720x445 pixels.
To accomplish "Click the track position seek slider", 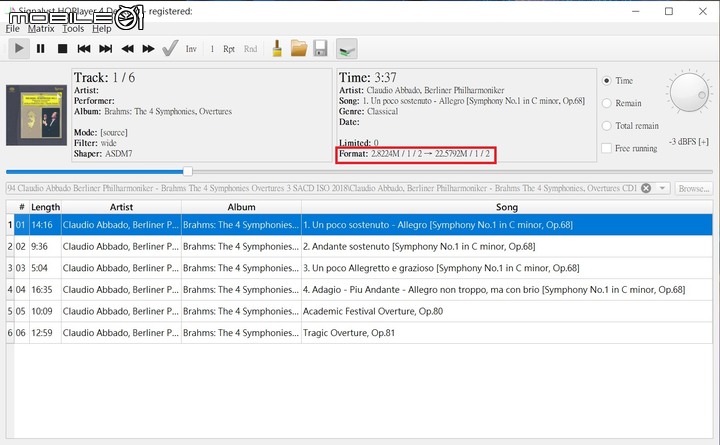I will point(188,171).
